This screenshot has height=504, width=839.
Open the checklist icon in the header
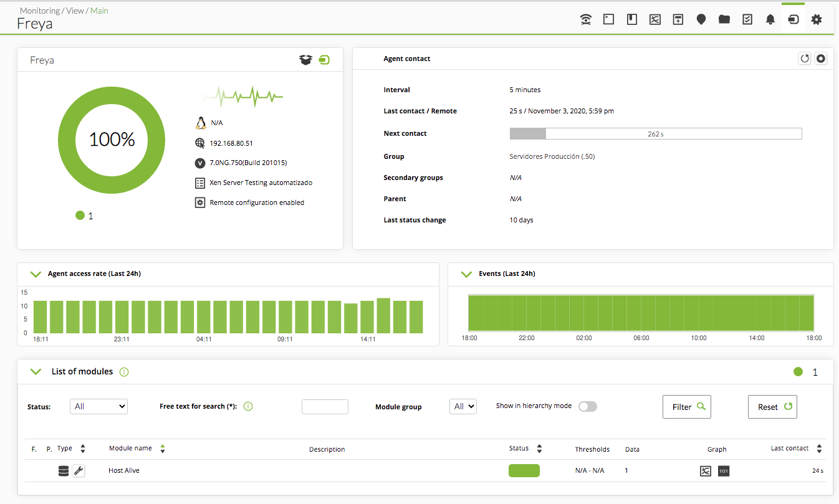(x=747, y=19)
